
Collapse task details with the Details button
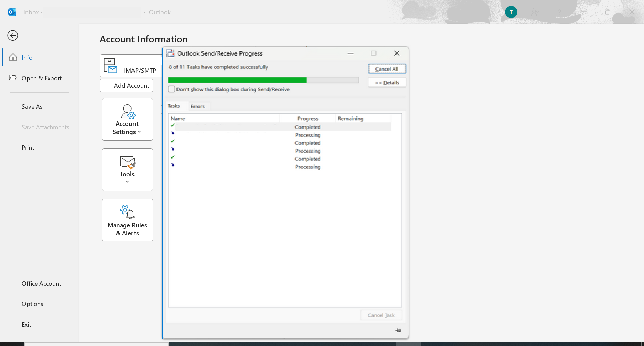click(x=386, y=82)
